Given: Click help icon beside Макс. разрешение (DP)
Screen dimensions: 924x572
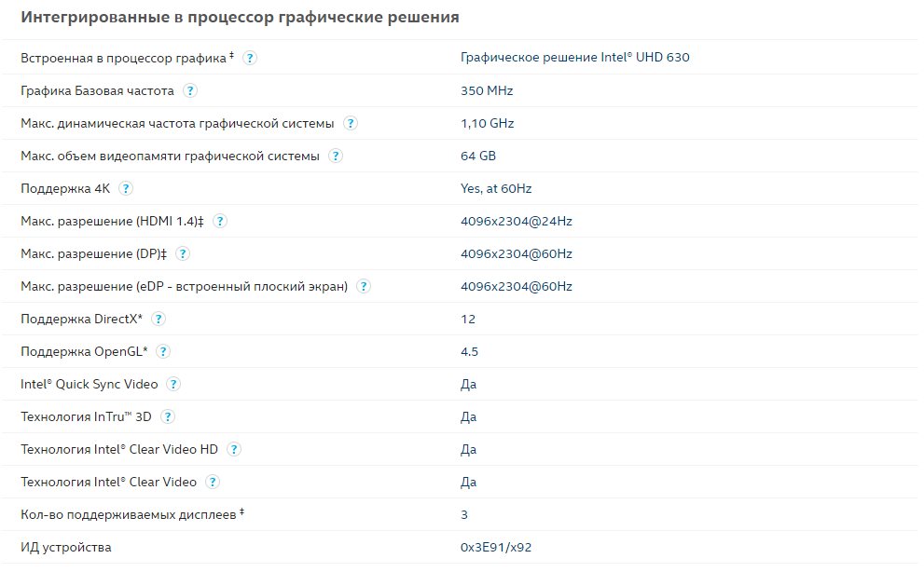Looking at the screenshot, I should (x=183, y=253).
